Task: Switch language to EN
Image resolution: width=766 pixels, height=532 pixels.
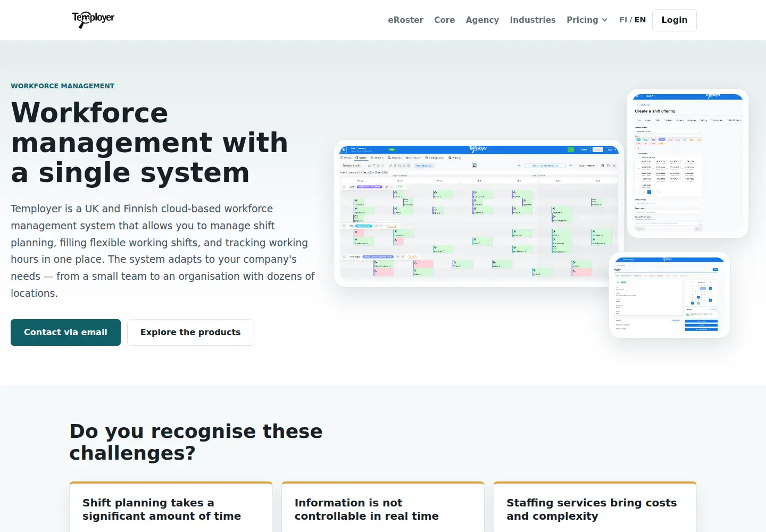Action: click(640, 20)
